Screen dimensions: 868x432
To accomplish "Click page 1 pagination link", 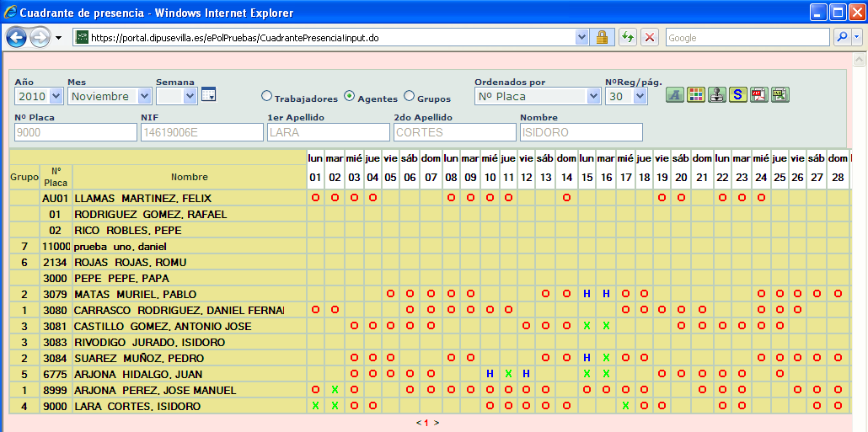I will pos(426,423).
